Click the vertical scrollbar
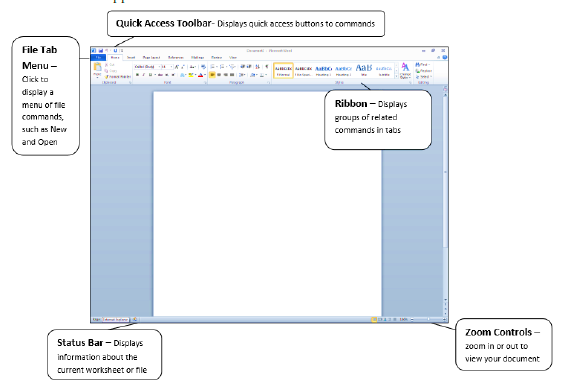The width and height of the screenshot is (564, 385). [446, 173]
